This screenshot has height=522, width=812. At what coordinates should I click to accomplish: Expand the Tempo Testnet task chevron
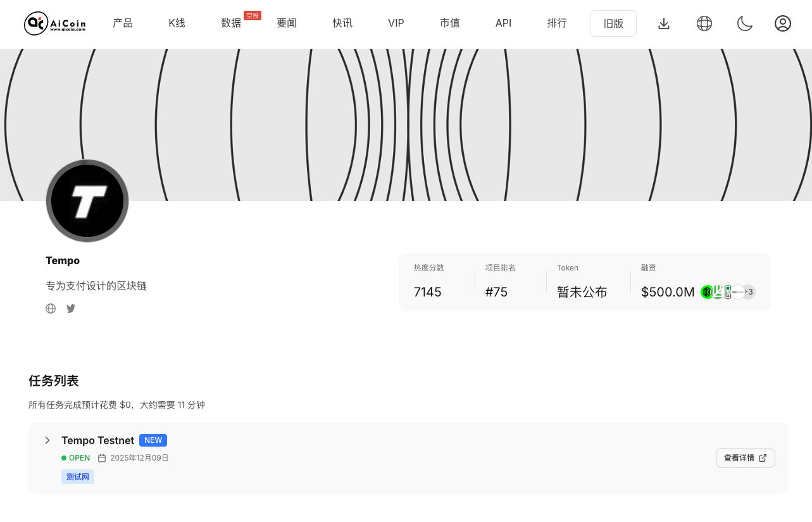point(47,440)
